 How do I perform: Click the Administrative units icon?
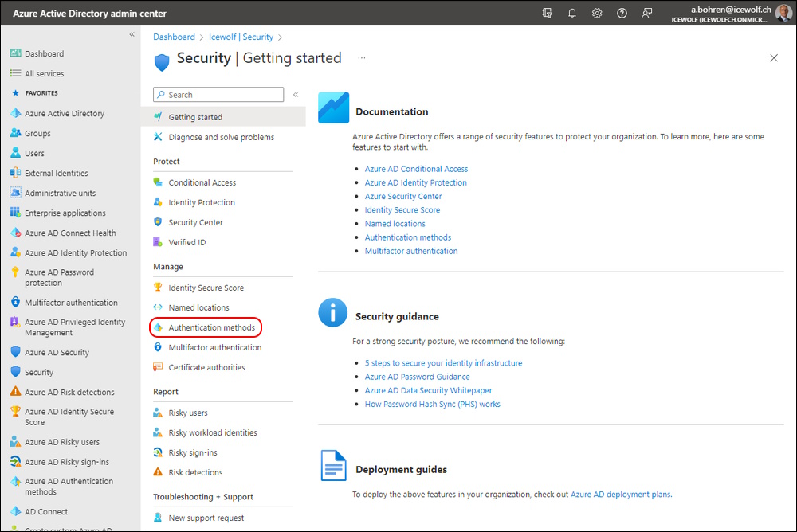pyautogui.click(x=15, y=193)
